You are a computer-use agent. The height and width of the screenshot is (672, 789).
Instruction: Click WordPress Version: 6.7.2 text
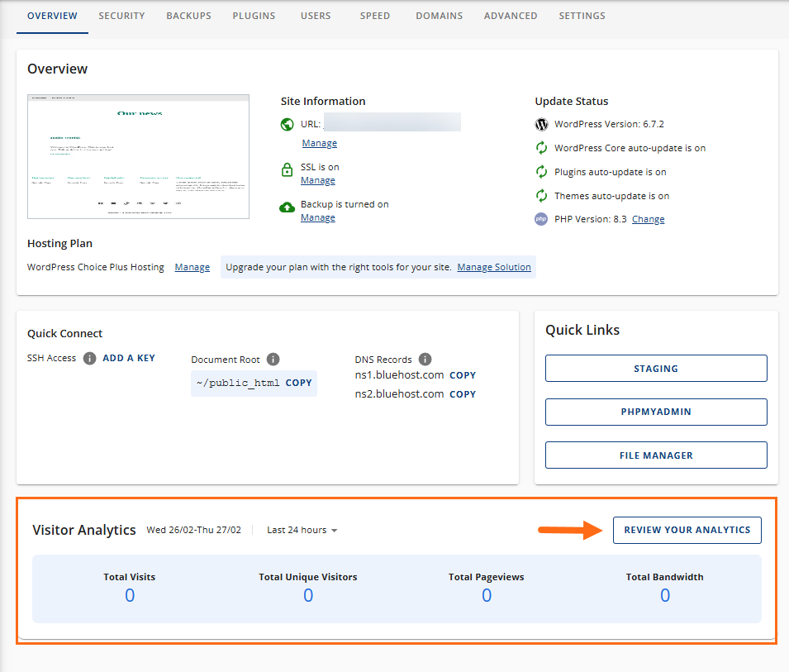(x=610, y=124)
